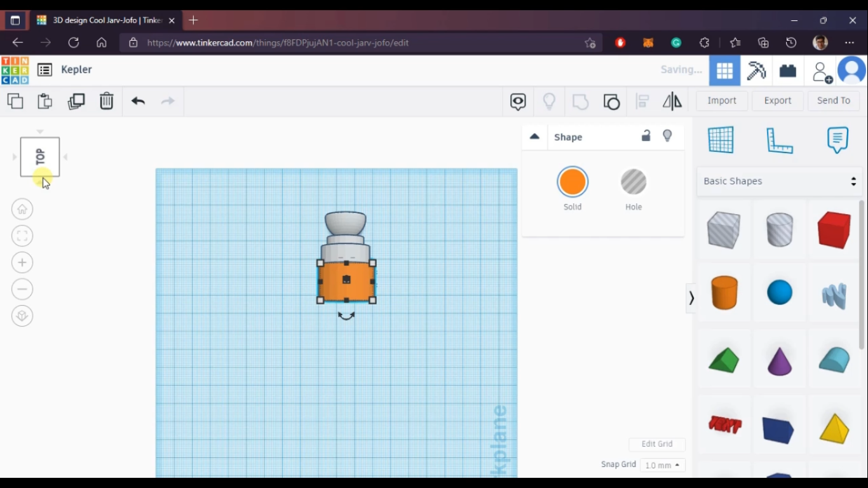Pick the teal Round Roof shape
Viewport: 868px width, 488px height.
pos(834,360)
